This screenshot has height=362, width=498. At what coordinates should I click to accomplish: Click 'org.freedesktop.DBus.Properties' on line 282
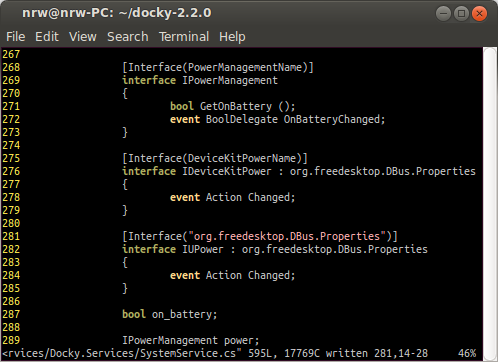(x=335, y=249)
